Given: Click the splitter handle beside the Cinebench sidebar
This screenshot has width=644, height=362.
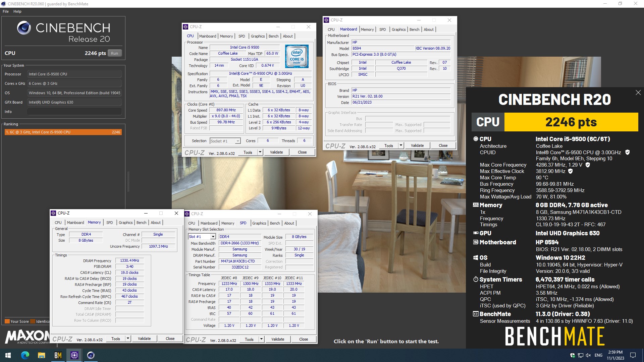Looking at the screenshot, I should (x=128, y=181).
